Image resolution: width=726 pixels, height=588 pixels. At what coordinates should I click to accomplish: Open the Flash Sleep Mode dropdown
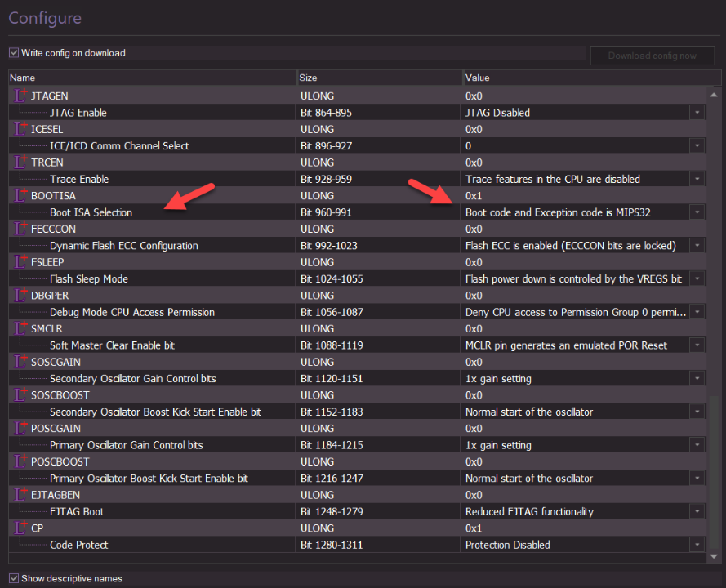tap(697, 279)
